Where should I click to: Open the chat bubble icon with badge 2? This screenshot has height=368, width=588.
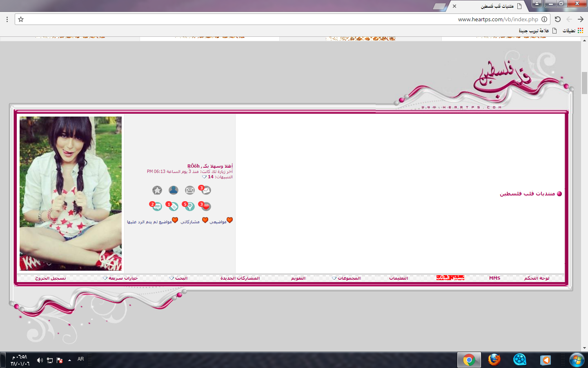(x=157, y=206)
